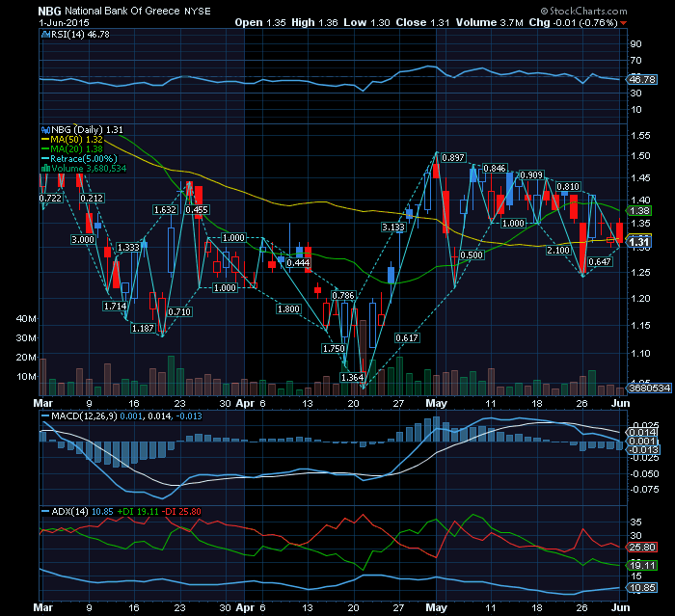
Task: Click the RSI(14) legend icon
Action: coord(45,35)
